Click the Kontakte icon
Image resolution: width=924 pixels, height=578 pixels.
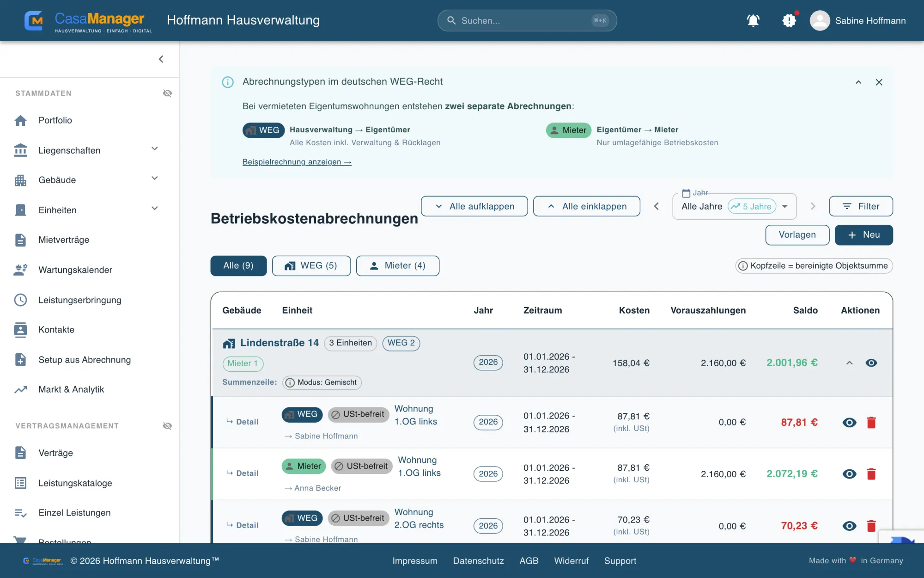click(20, 330)
